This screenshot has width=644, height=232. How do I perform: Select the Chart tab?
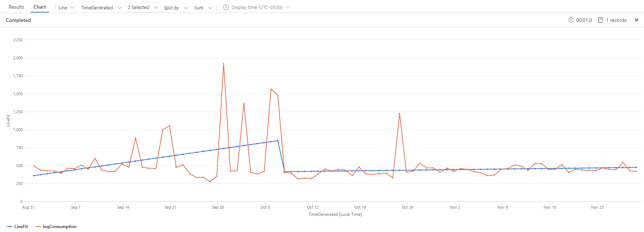coord(40,6)
